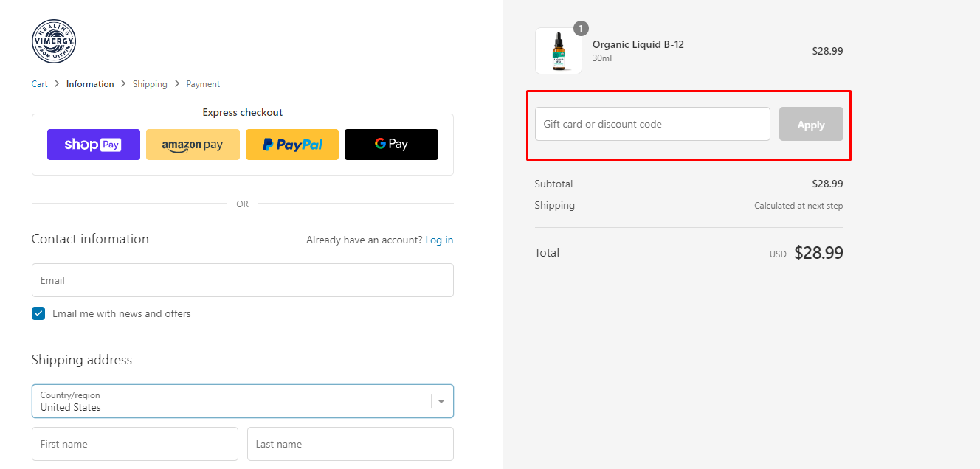Focus the Email input field
This screenshot has width=980, height=469.
click(x=243, y=280)
